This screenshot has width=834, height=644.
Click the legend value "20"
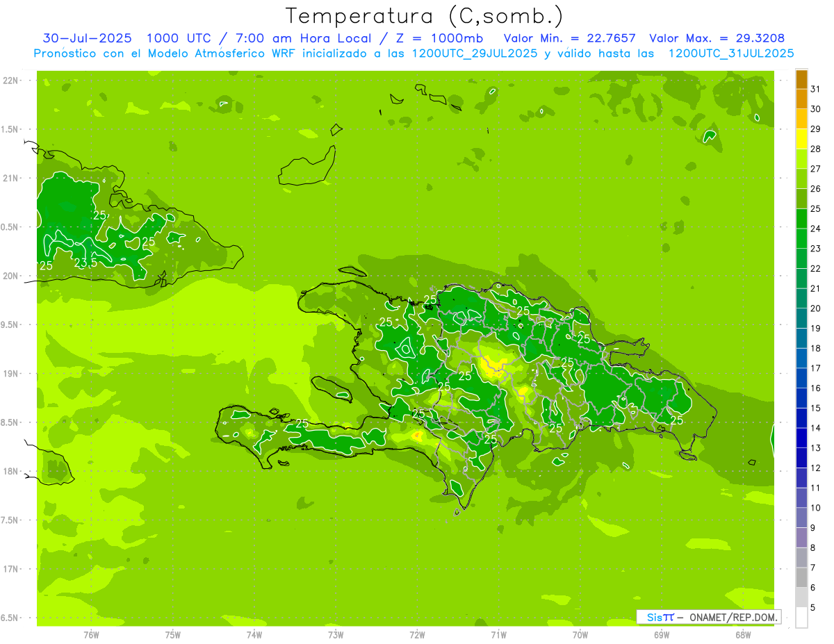pos(815,308)
